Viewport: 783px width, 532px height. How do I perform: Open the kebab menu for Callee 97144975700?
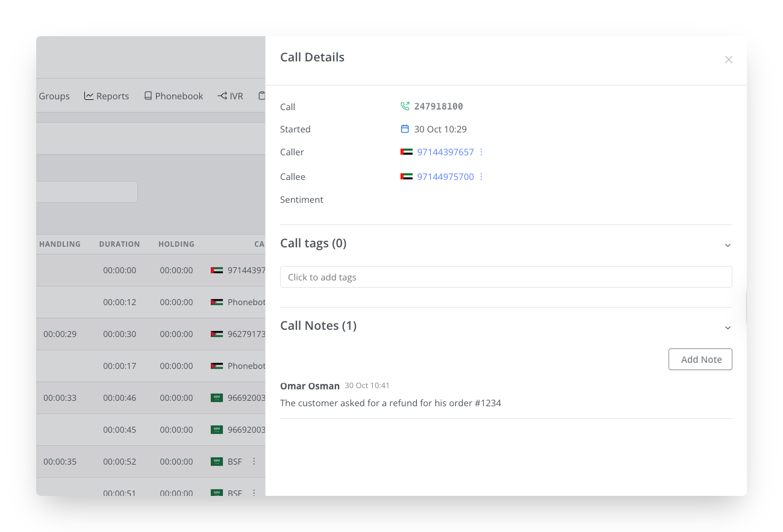(481, 177)
